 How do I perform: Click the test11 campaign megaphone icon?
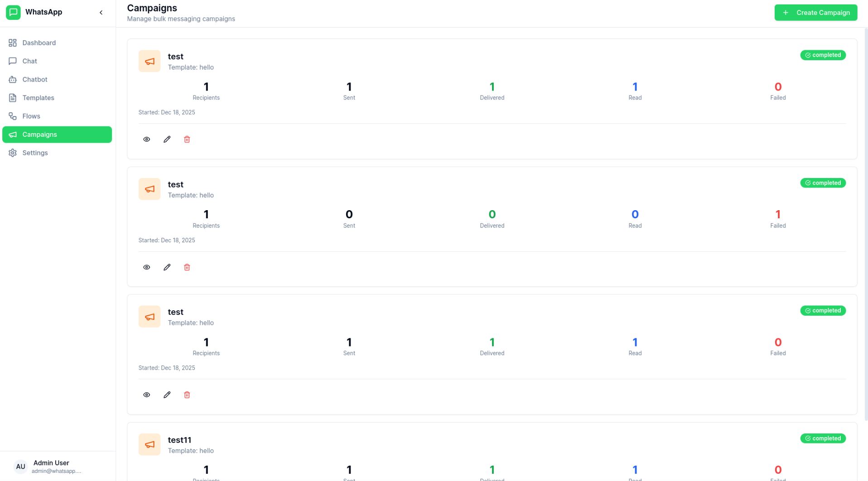click(149, 444)
